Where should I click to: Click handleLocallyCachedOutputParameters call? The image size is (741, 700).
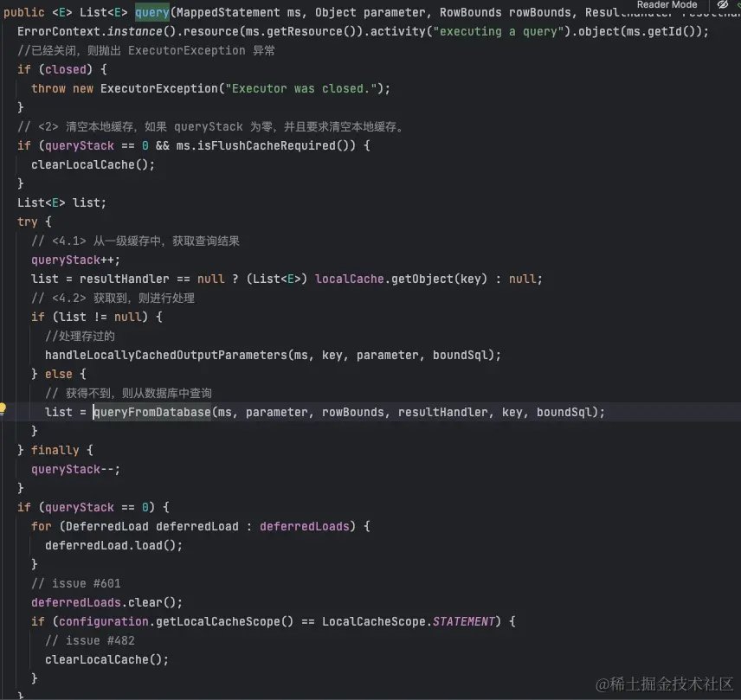(166, 356)
